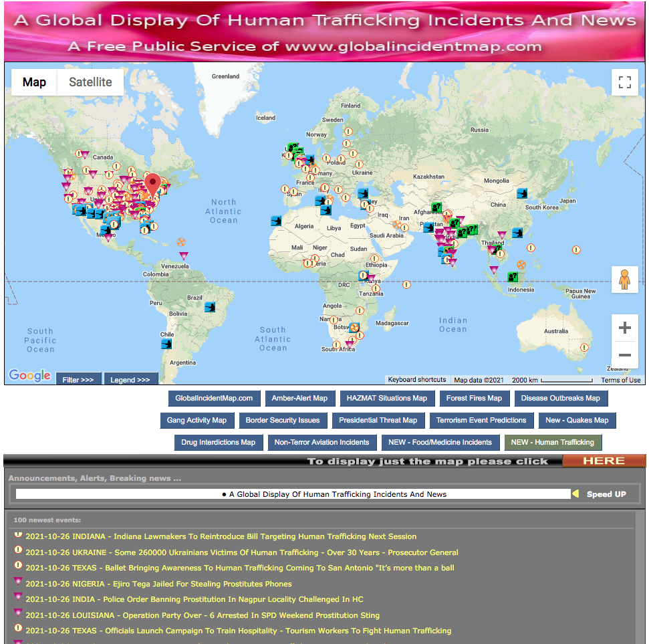Click the blue marker in Brazil
Screen dimensions: 649x644
tap(210, 307)
